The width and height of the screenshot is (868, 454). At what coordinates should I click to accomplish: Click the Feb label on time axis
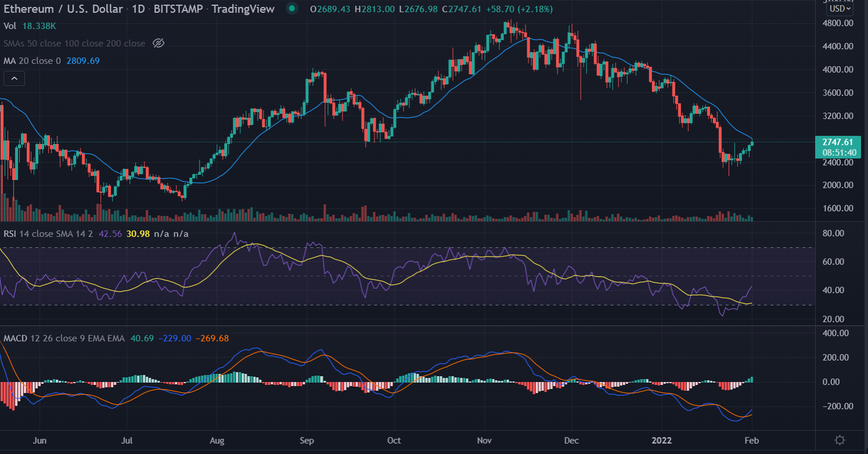(752, 440)
